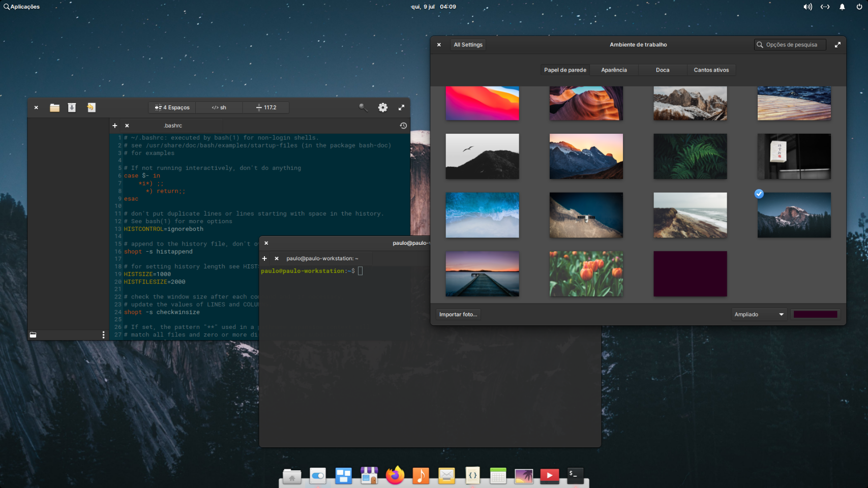This screenshot has width=868, height=488.
Task: Open the find magnifier in the Code editor
Action: click(x=363, y=107)
